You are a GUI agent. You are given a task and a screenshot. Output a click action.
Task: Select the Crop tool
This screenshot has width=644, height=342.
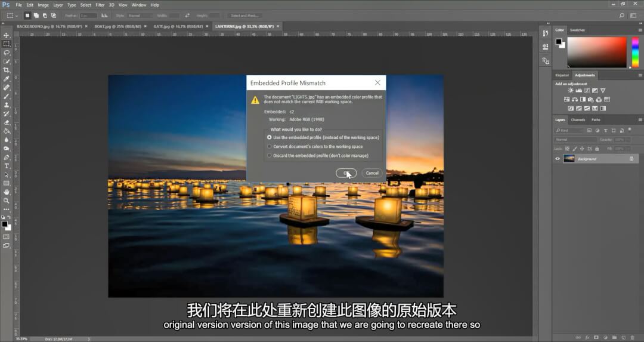7,70
